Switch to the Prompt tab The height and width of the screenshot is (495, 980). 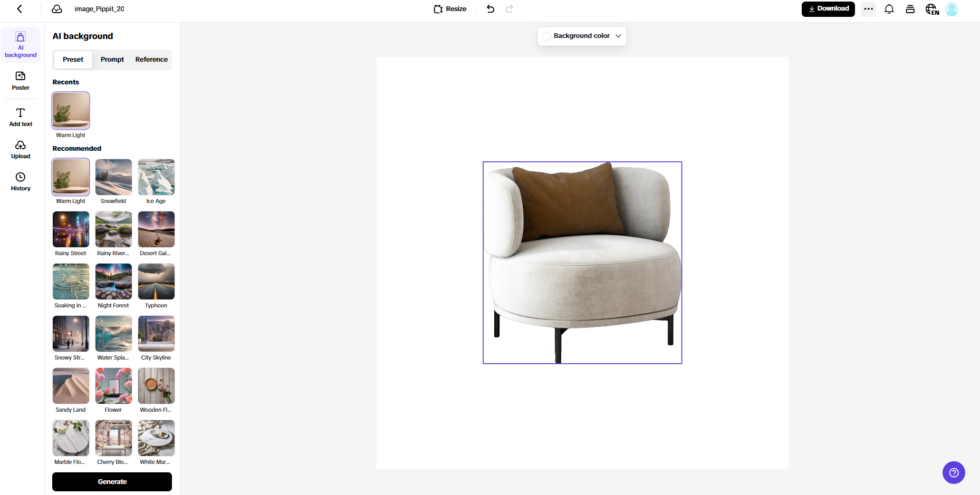pos(112,60)
